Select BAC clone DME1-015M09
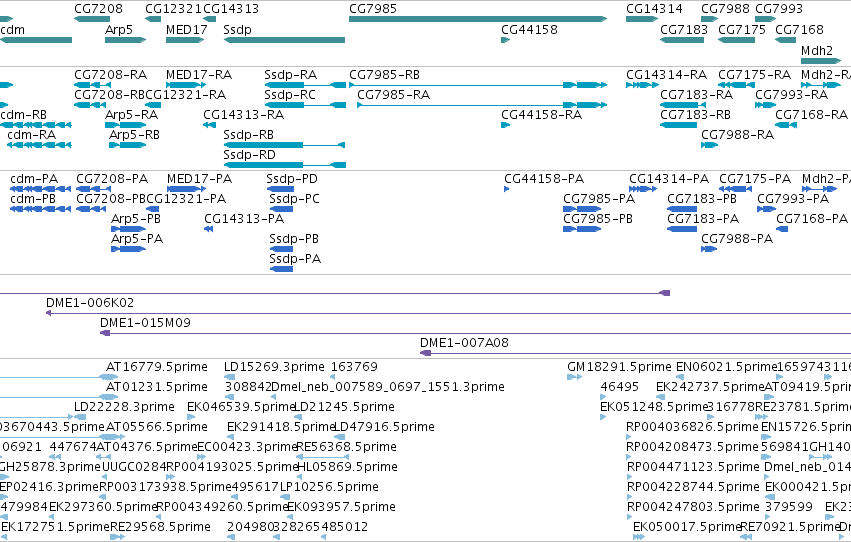 point(475,333)
